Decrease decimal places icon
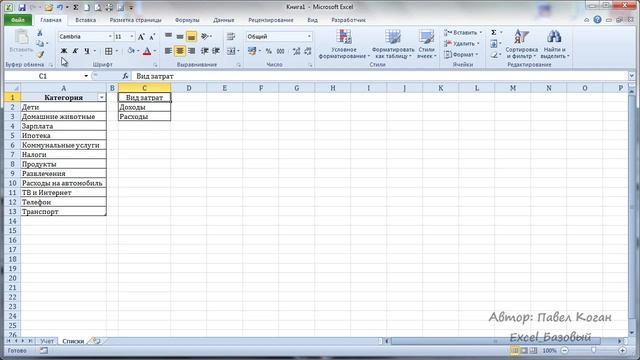Viewport: 640px width, 360px height. [x=308, y=51]
